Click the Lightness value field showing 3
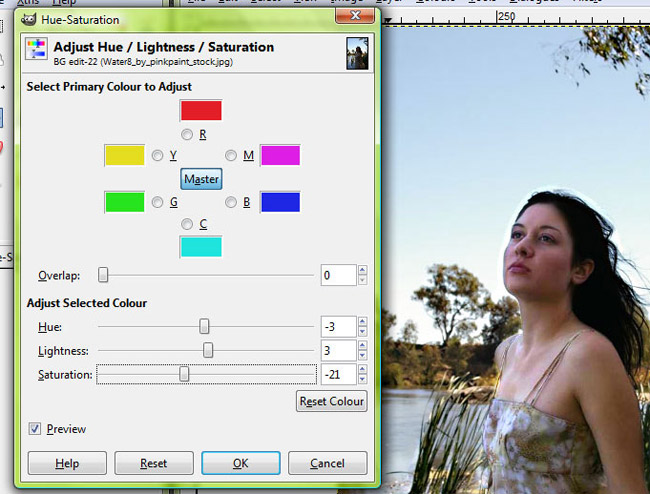This screenshot has height=494, width=650. click(x=339, y=351)
